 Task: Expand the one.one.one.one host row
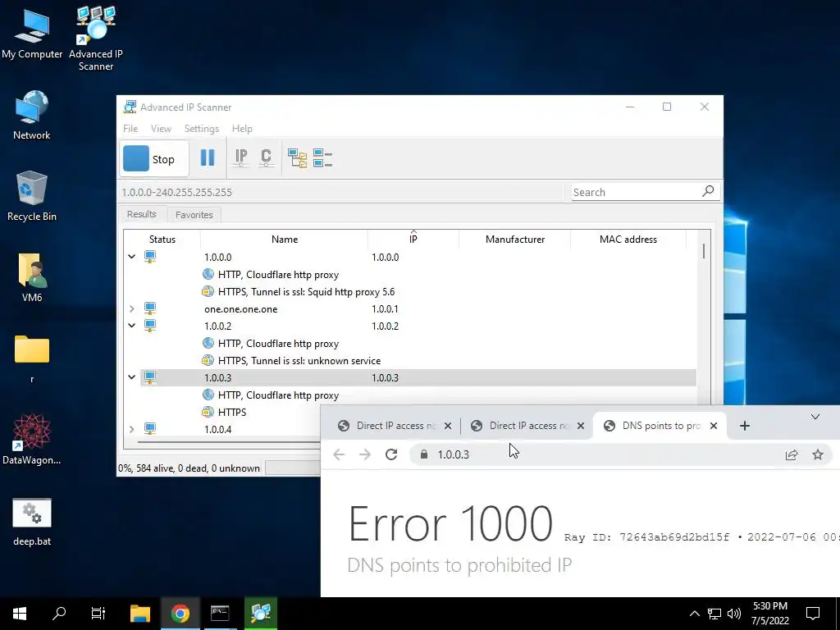click(132, 308)
